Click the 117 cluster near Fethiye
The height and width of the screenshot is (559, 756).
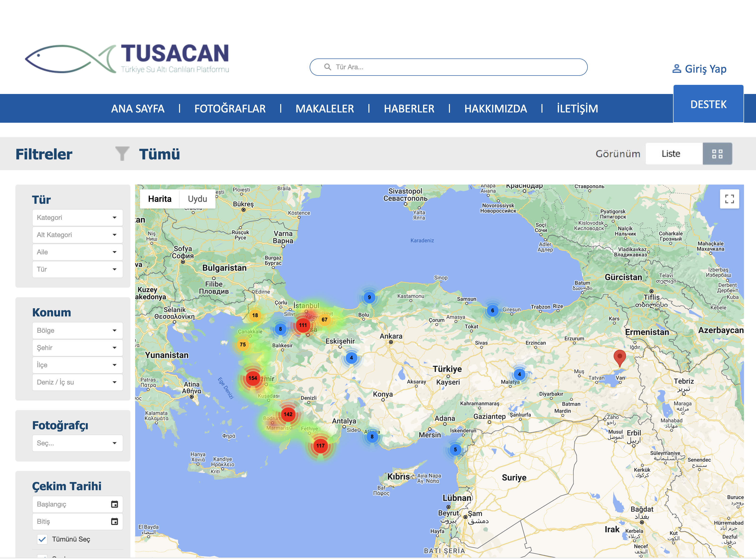pos(320,446)
